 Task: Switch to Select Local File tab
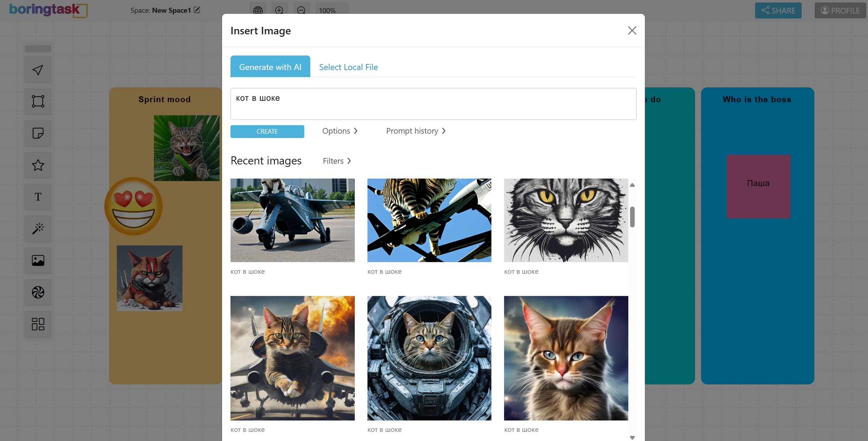[348, 67]
